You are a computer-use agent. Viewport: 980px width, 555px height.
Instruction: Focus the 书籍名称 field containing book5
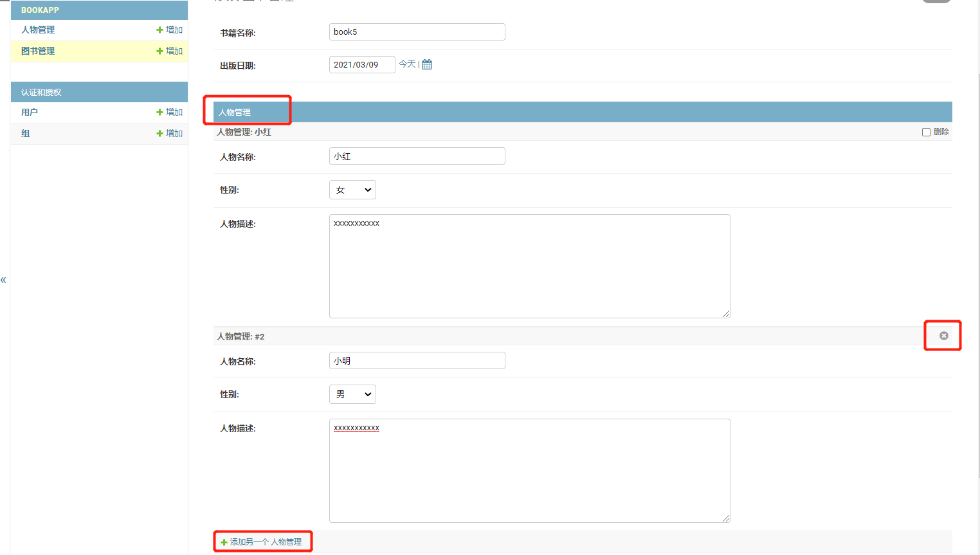tap(417, 32)
